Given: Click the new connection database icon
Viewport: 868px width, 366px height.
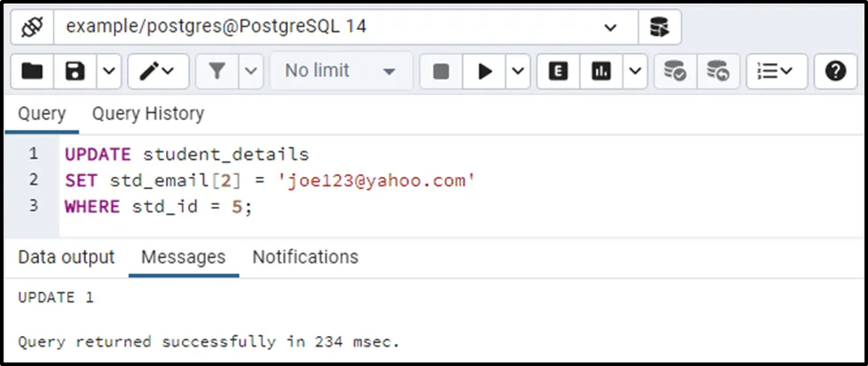Looking at the screenshot, I should (659, 27).
